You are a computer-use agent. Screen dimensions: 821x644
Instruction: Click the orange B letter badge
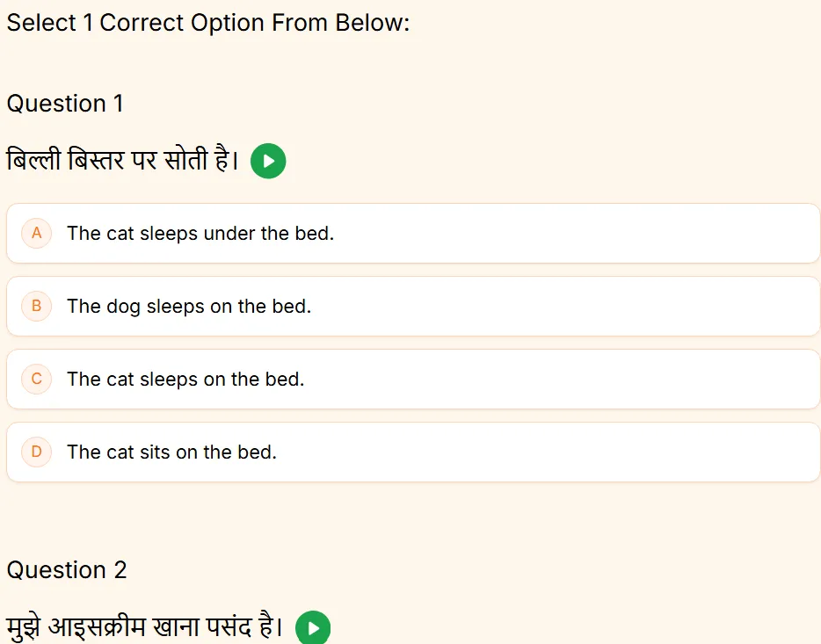point(37,307)
